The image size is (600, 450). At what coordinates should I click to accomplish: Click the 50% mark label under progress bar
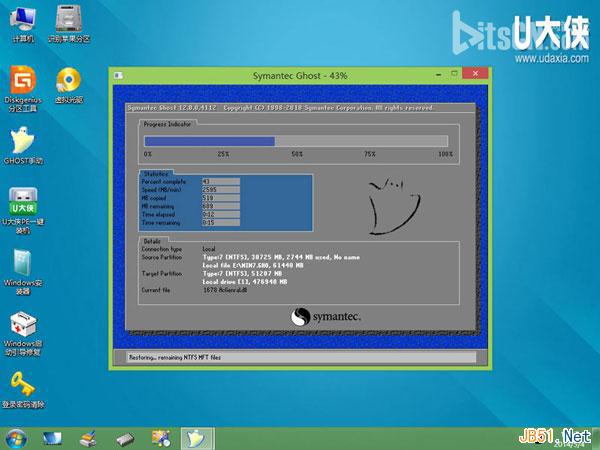click(x=297, y=154)
